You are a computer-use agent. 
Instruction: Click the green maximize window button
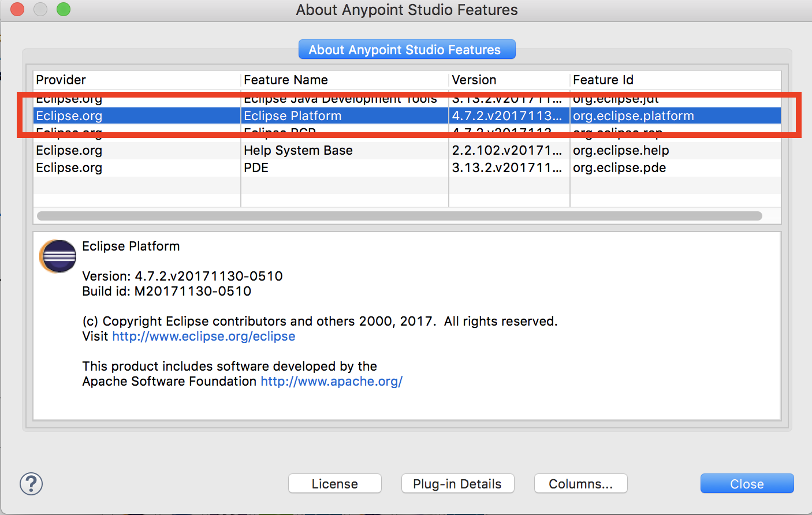click(64, 9)
